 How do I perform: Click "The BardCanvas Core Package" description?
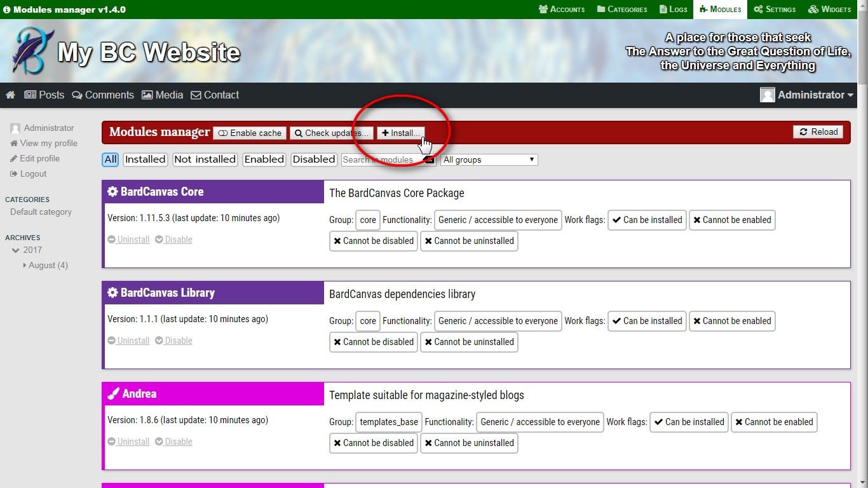coord(397,193)
